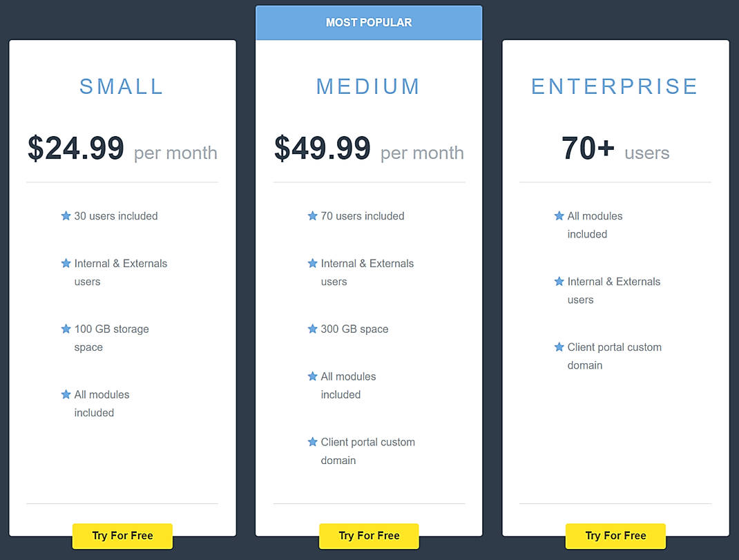Click the star beside 70 users included
Viewport: 739px width, 560px height.
point(311,216)
